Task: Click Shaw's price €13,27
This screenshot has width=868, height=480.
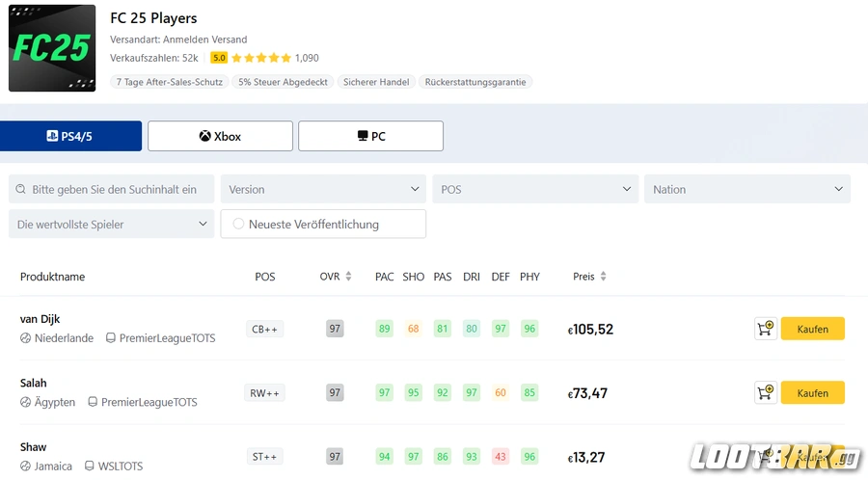Action: (586, 457)
